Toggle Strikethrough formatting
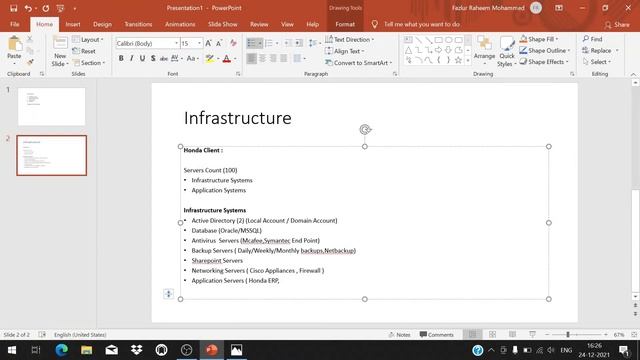 click(164, 58)
